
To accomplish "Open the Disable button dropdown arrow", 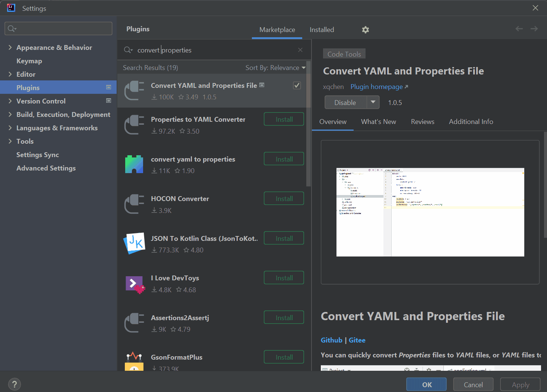I will pyautogui.click(x=373, y=102).
